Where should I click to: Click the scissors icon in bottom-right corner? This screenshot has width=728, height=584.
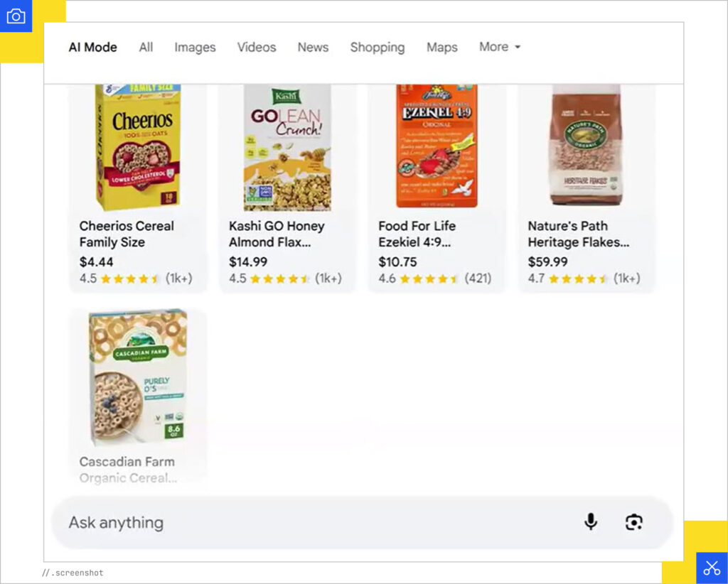712,568
